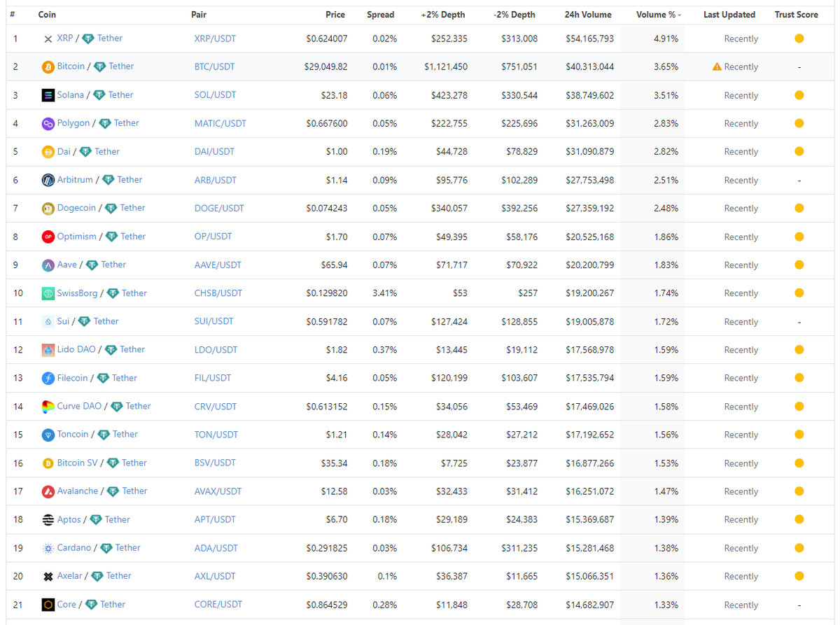Click the Bitcoin price $29,049.82
Viewport: 840px width, 625px height.
click(x=325, y=66)
